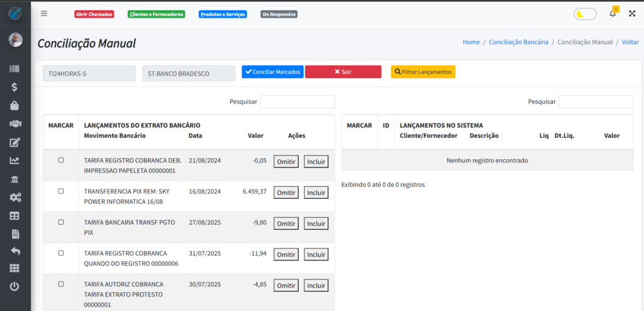This screenshot has width=644, height=311.
Task: Mark the TRANSFERENCIA PIX REM row checkbox
Action: pos(61,191)
